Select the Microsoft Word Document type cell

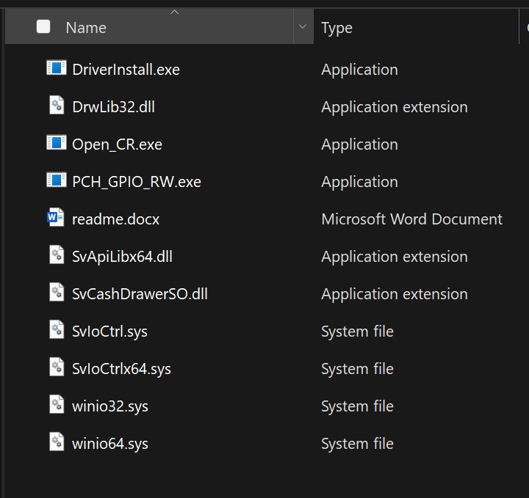(412, 219)
